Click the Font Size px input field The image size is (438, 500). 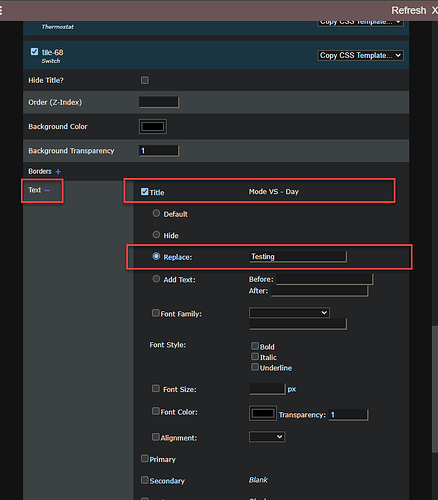pos(268,389)
